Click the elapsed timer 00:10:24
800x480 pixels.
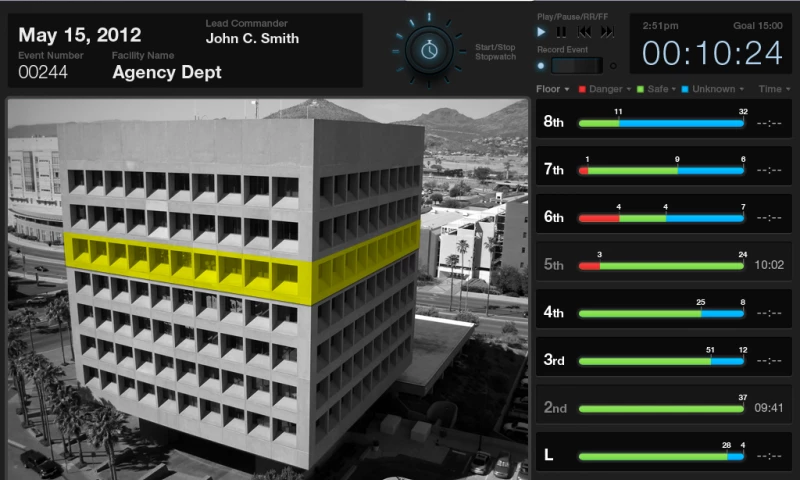[712, 53]
